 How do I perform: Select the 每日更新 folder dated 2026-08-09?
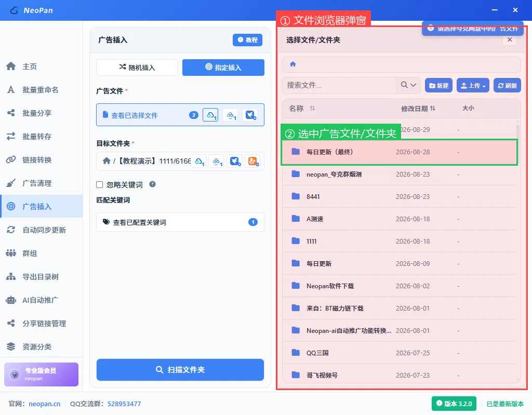click(x=399, y=264)
